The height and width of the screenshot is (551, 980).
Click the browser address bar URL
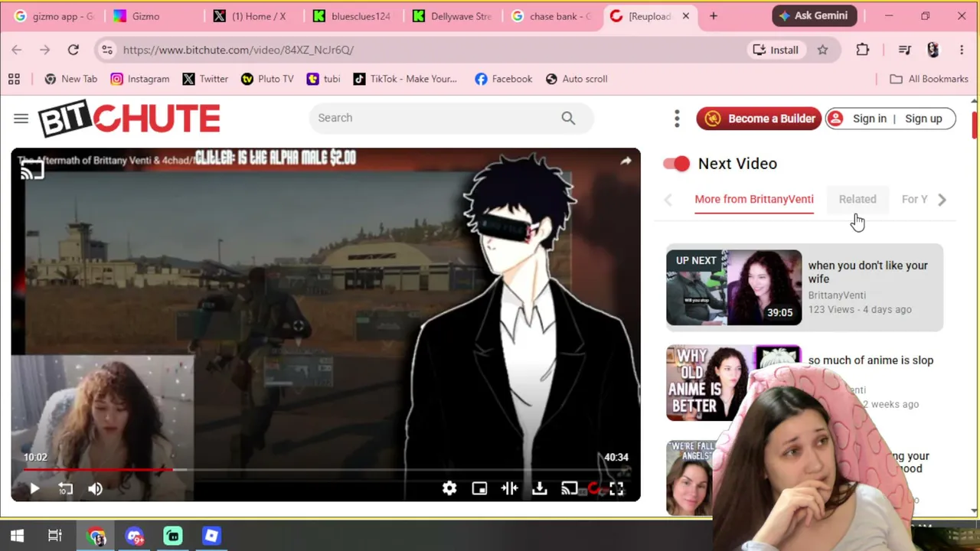click(x=238, y=50)
